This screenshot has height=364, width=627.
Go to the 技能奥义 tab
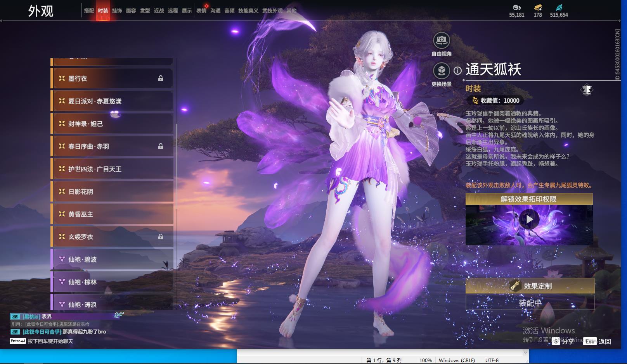point(248,10)
